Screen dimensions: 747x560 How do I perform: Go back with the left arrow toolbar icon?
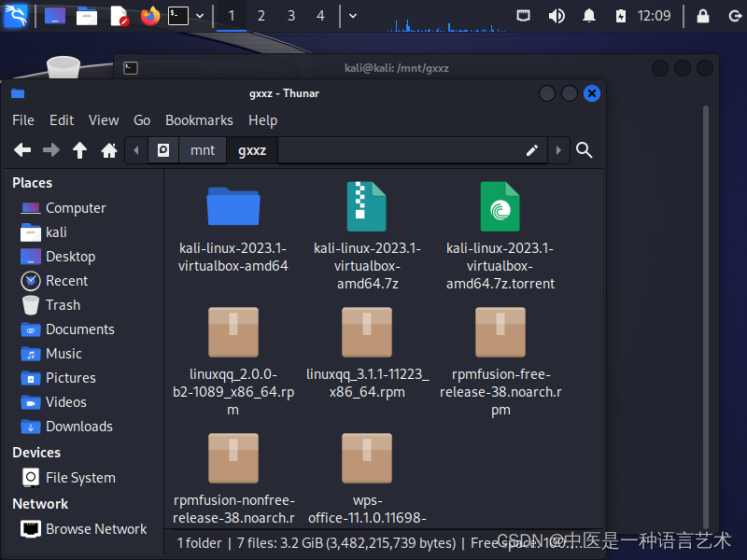pyautogui.click(x=22, y=150)
